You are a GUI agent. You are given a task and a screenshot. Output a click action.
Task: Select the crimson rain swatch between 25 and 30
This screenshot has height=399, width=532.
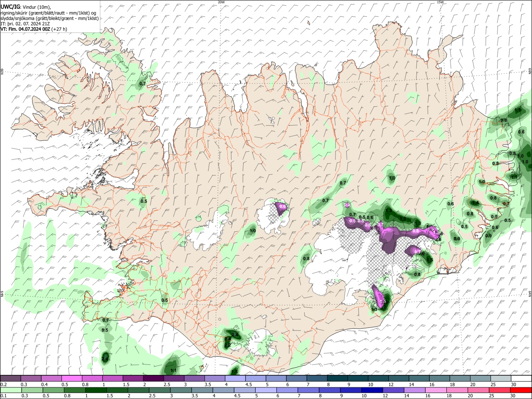coord(500,390)
